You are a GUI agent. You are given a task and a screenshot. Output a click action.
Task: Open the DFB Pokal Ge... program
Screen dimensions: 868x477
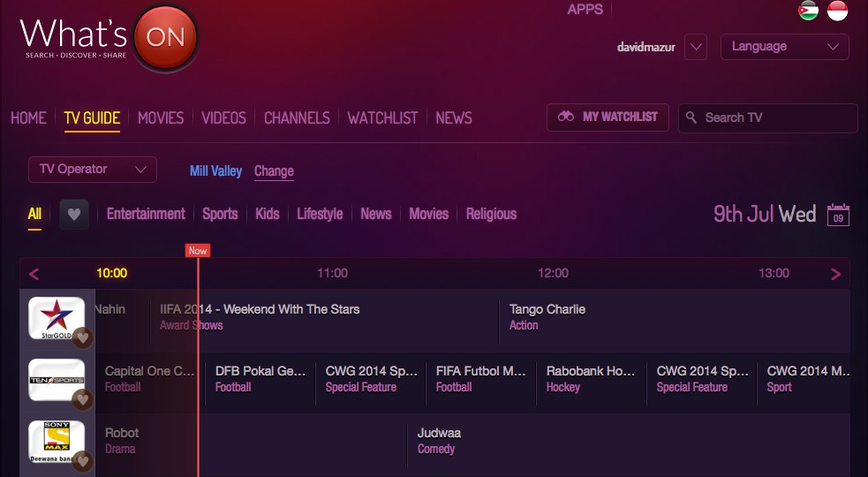point(260,371)
